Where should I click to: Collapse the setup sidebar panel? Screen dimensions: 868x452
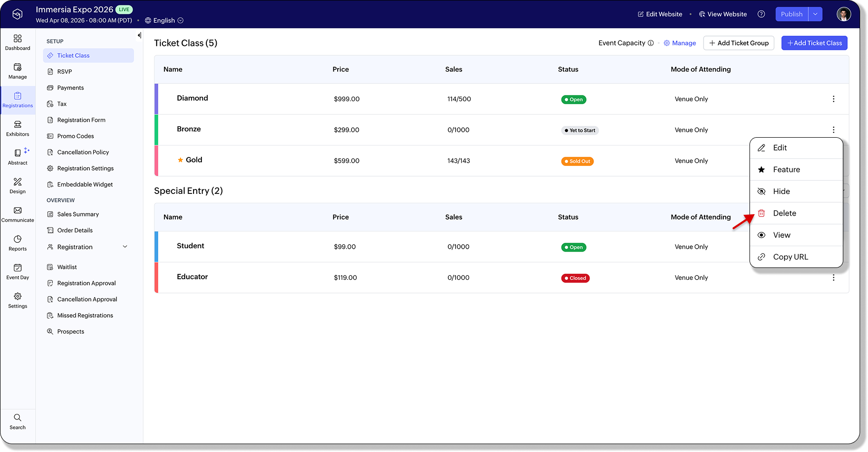tap(139, 36)
